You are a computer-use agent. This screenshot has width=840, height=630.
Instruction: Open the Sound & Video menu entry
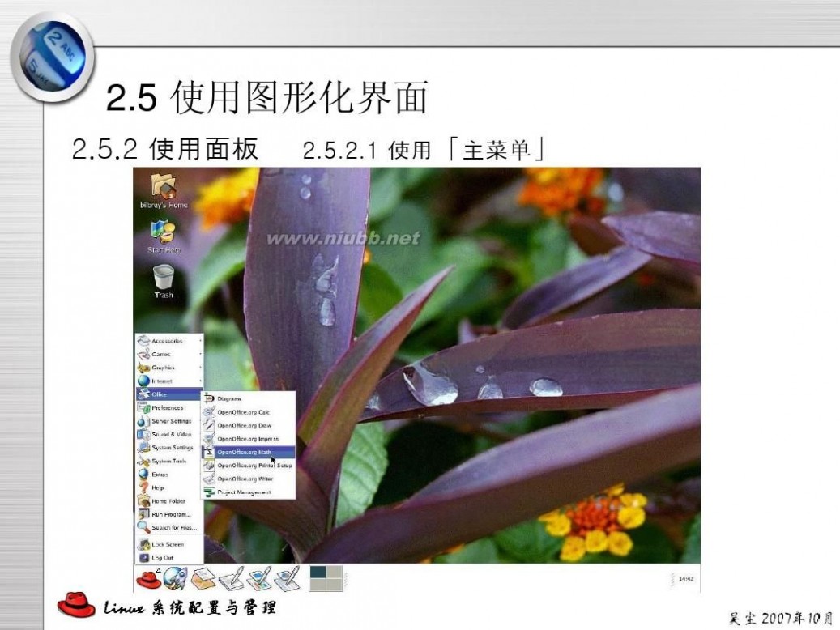169,435
